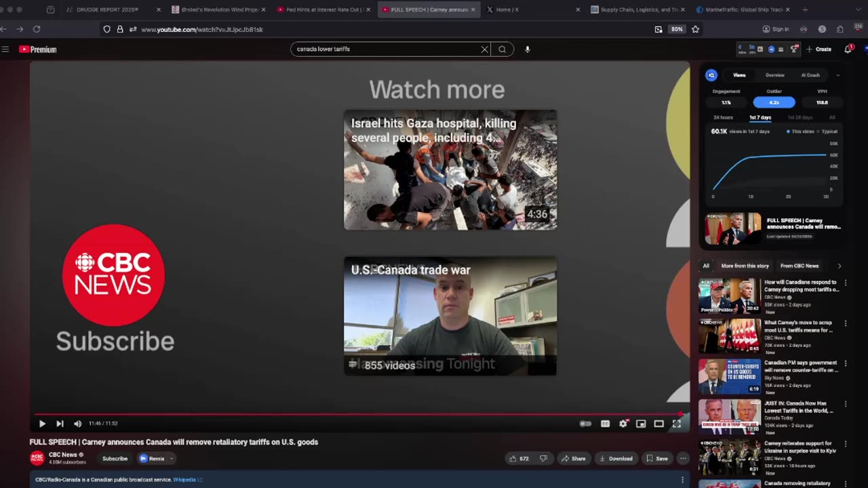Switch to the Overview tab

coord(774,75)
